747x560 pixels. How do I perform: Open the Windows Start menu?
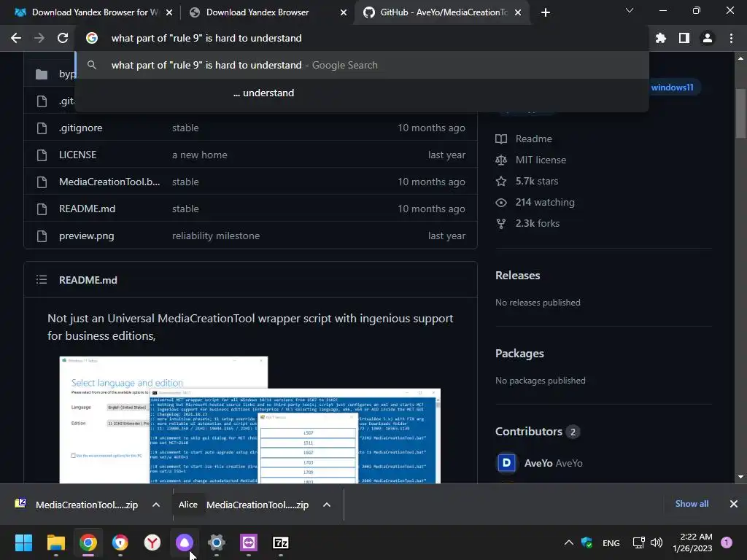23,542
